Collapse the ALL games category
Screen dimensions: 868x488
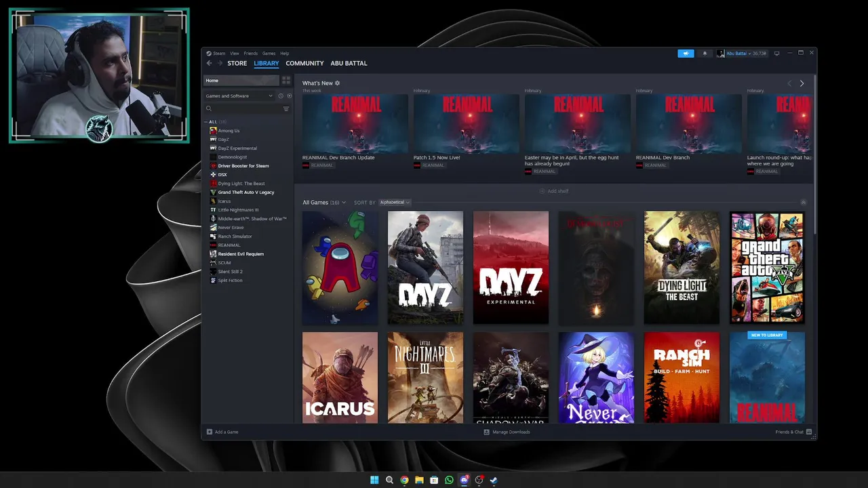click(206, 122)
